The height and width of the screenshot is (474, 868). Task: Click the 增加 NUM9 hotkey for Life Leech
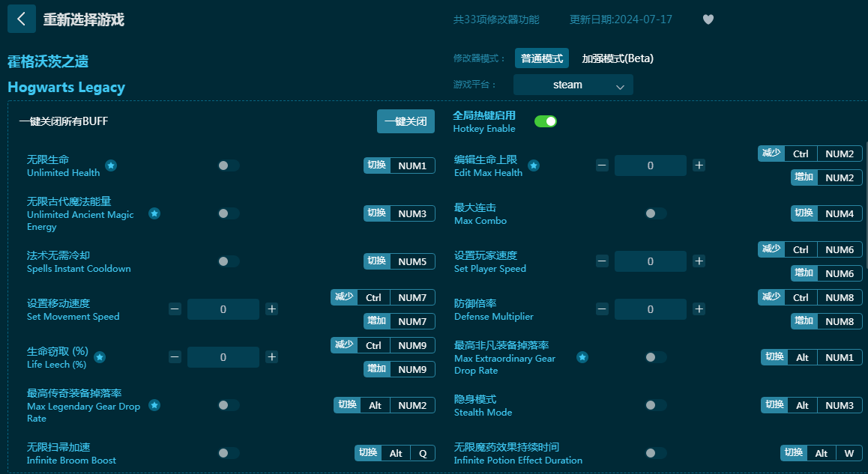(399, 369)
